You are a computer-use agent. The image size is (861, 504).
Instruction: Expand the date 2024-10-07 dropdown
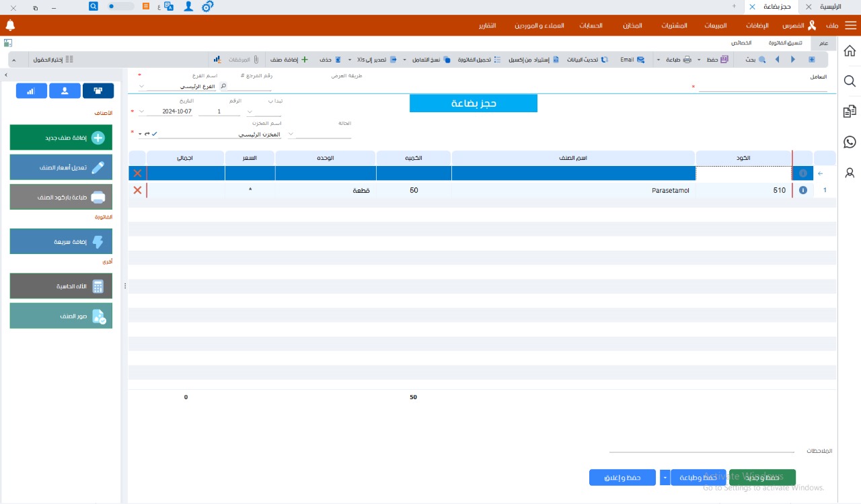coord(141,112)
